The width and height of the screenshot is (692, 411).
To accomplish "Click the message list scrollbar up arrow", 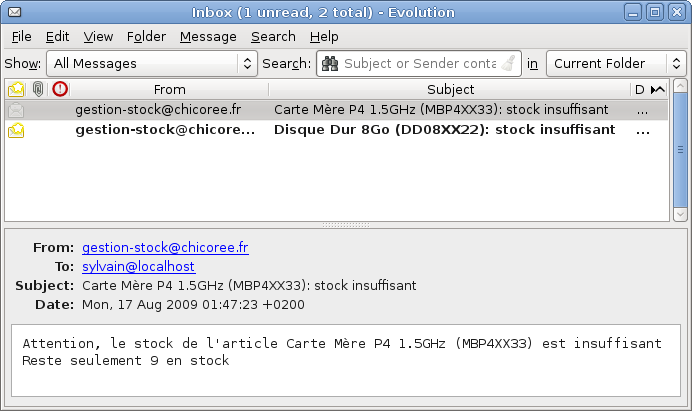I will click(680, 86).
